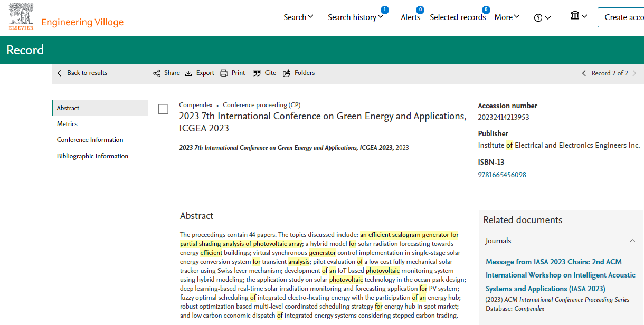Viewport: 644px width, 325px height.
Task: Click the Share icon
Action: coord(157,73)
